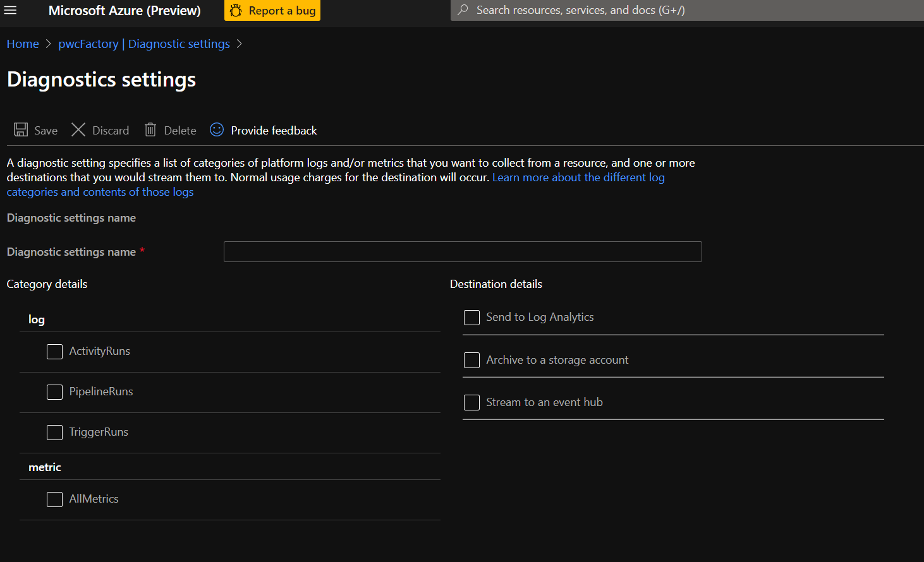Click the PipelineRuns label
This screenshot has width=924, height=562.
coord(101,392)
